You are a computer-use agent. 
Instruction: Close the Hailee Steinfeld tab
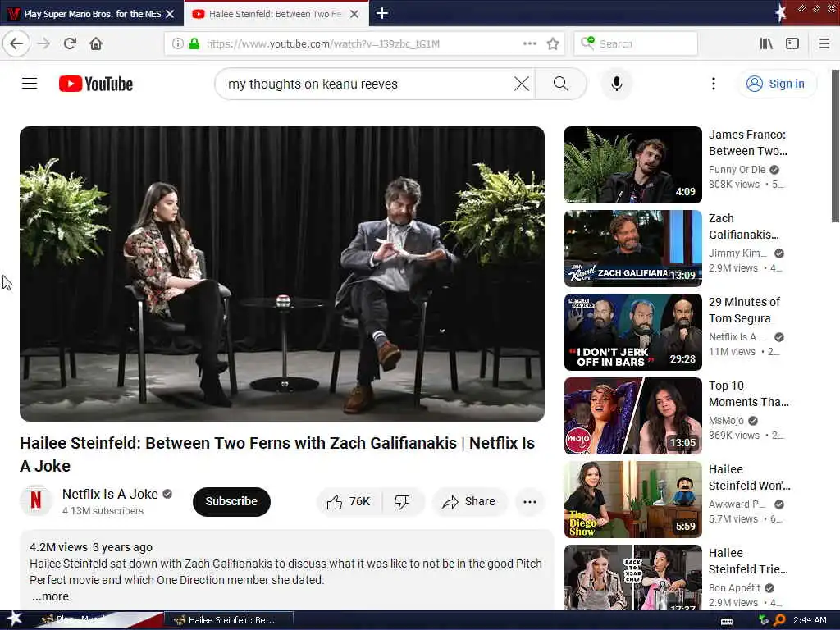click(354, 14)
